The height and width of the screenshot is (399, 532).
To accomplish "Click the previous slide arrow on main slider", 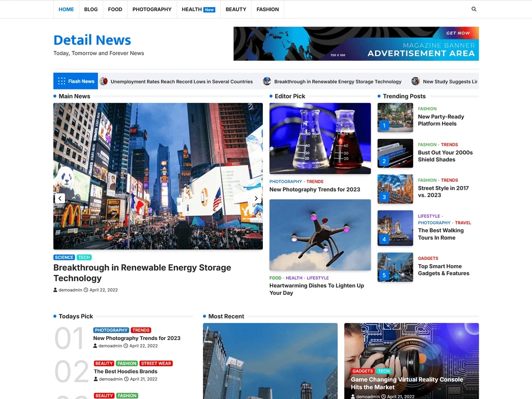I will click(x=60, y=199).
